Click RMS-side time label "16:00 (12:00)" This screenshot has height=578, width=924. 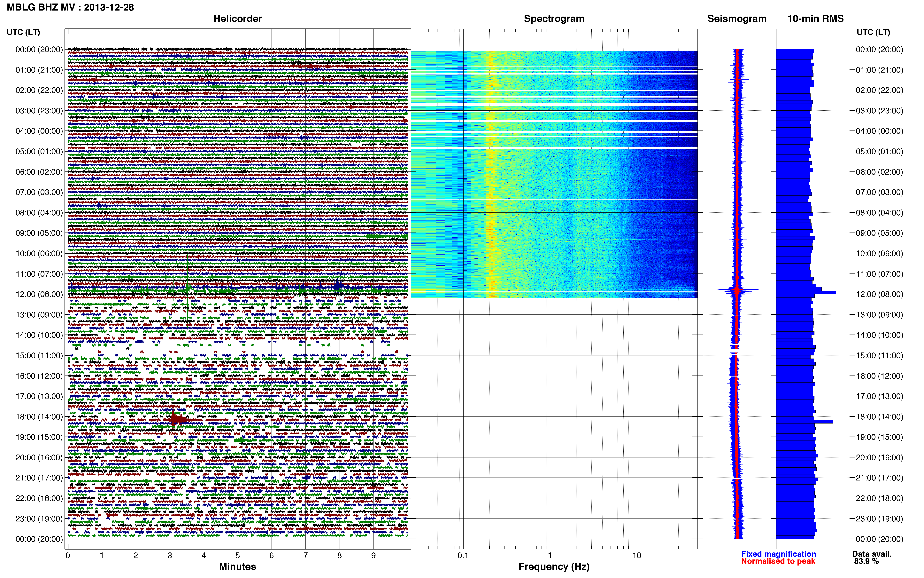879,376
